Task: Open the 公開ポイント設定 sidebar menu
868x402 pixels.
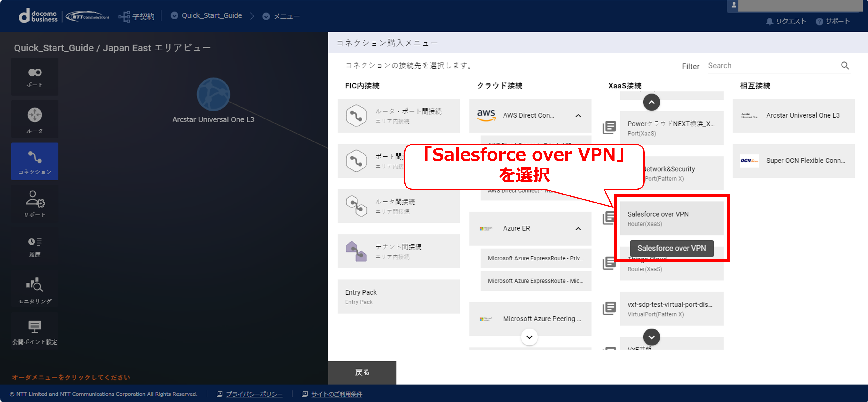Action: [x=35, y=331]
